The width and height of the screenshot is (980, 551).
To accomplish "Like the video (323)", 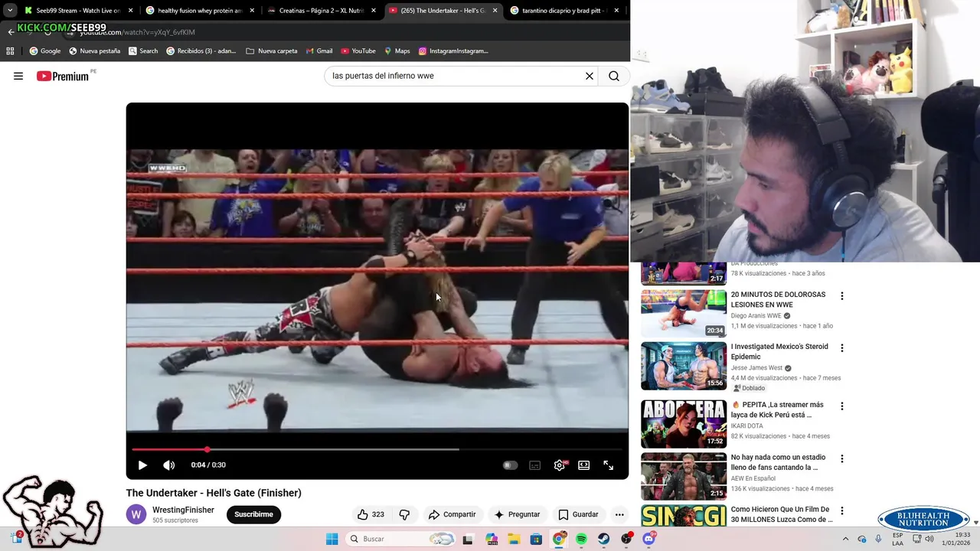I will [x=371, y=514].
